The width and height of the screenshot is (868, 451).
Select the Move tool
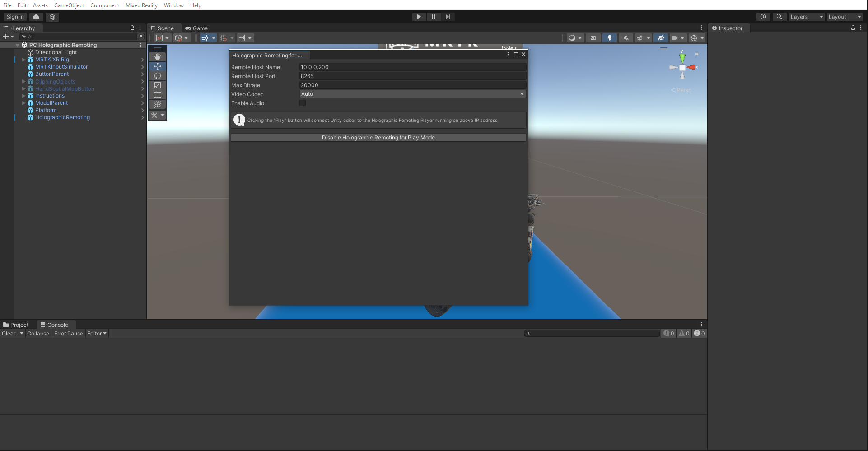157,66
